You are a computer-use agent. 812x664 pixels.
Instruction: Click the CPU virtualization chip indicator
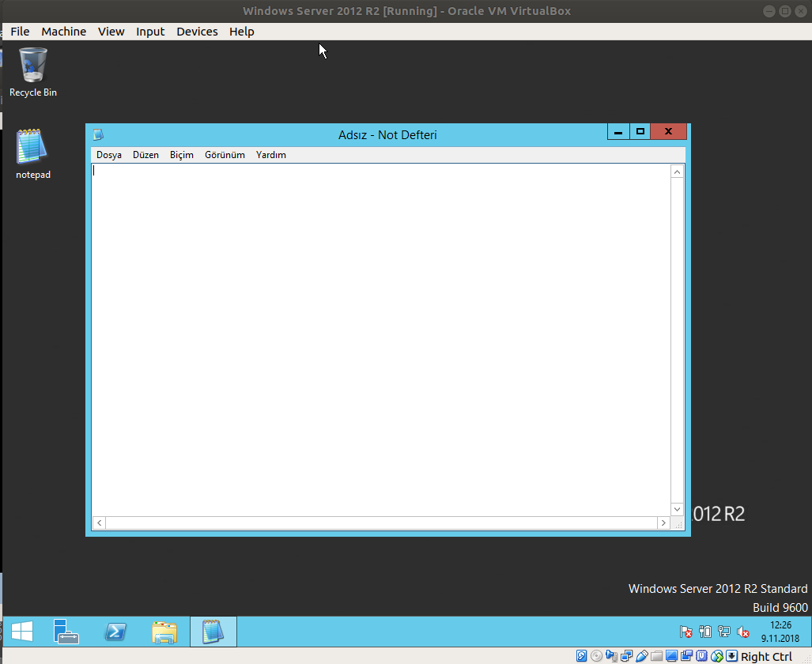tap(701, 656)
